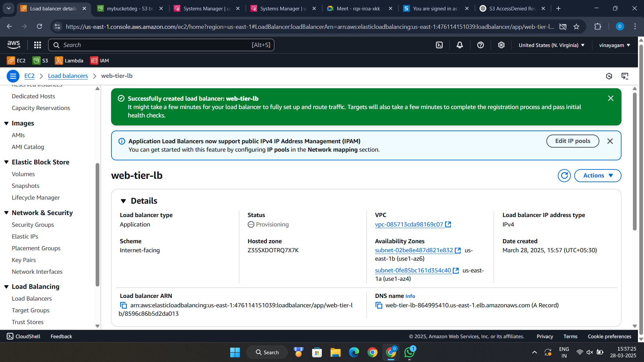This screenshot has width=644, height=362.
Task: Toggle the side navigation hamburger menu
Action: pos(13,76)
